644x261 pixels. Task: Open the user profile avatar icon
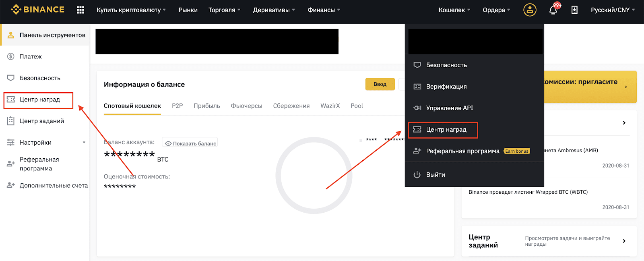[530, 10]
